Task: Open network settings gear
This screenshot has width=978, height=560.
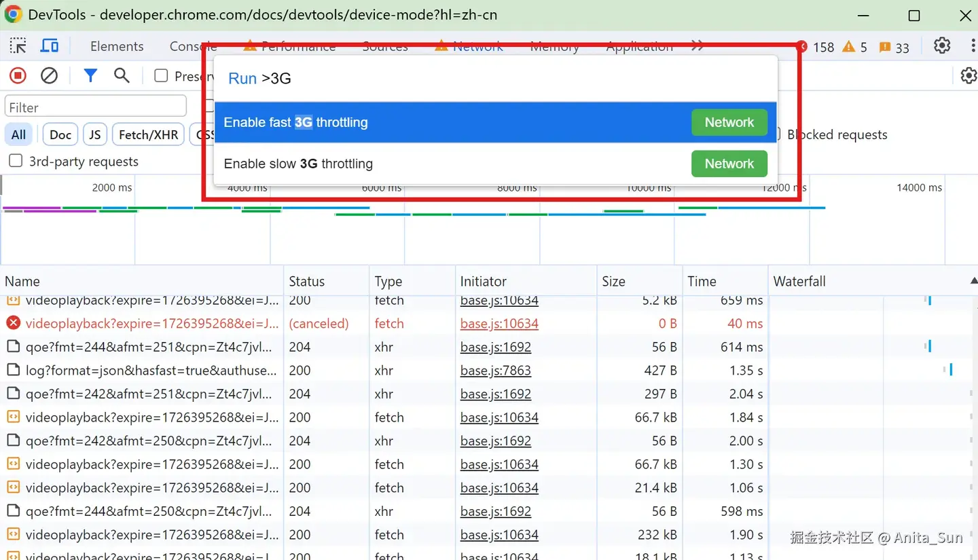Action: click(968, 75)
